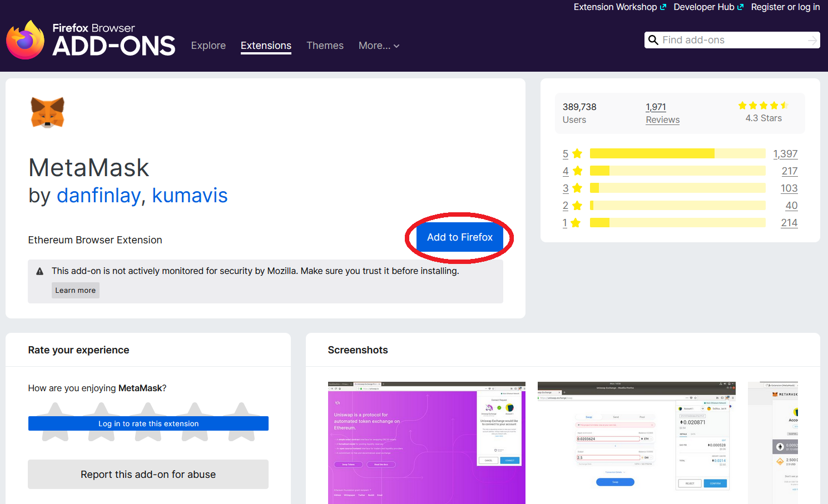Image resolution: width=828 pixels, height=504 pixels.
Task: Click the 5-star rating bar
Action: [678, 153]
